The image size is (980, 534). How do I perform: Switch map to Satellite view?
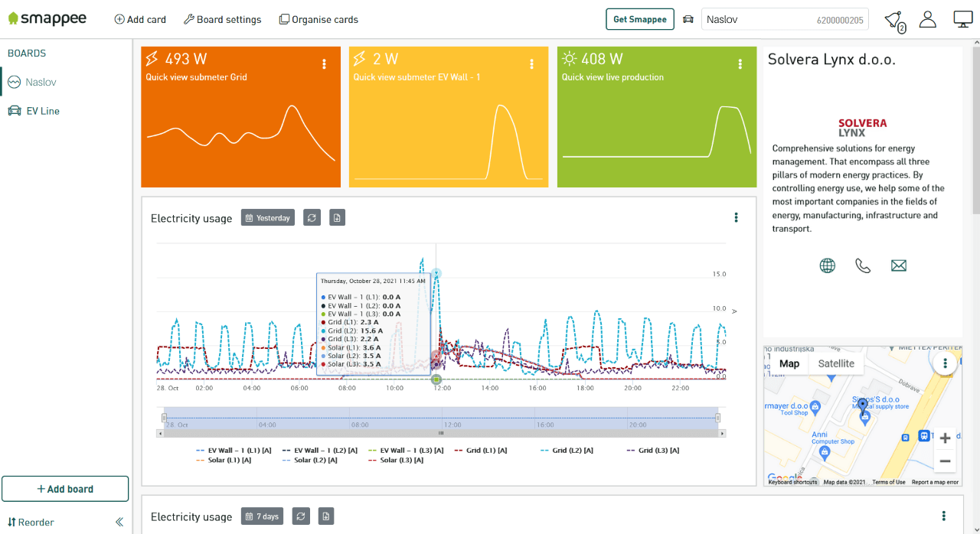click(x=835, y=363)
